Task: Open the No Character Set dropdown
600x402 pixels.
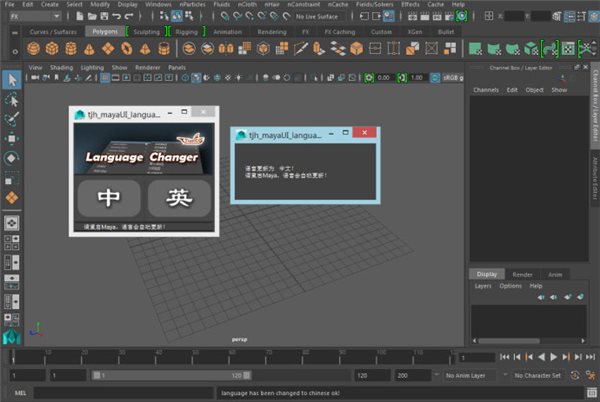Action: 535,375
